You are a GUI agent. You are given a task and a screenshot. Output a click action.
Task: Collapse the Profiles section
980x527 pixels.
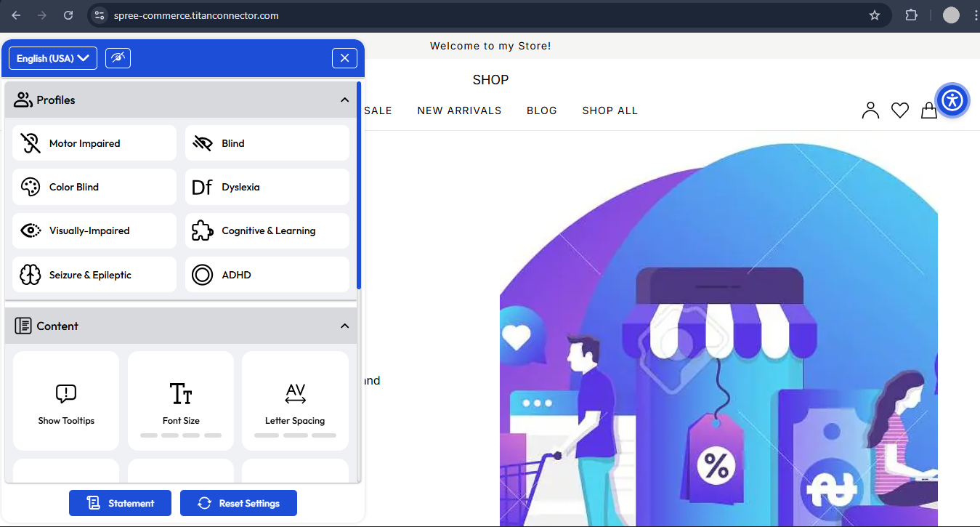[x=344, y=100]
